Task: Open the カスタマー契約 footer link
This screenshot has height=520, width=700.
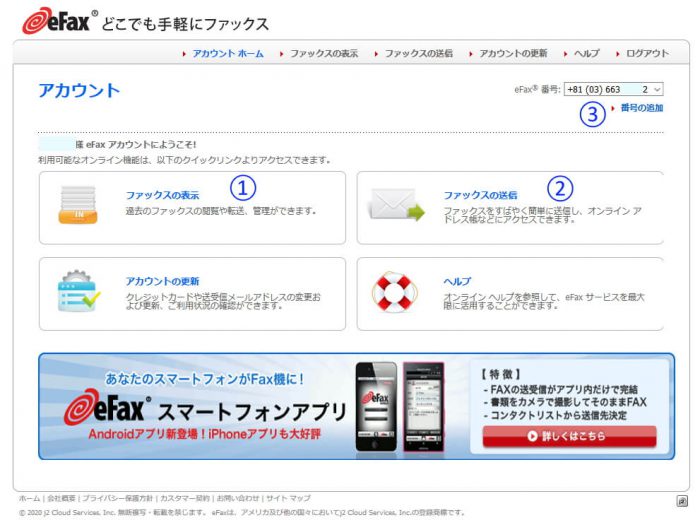Action: 185,498
